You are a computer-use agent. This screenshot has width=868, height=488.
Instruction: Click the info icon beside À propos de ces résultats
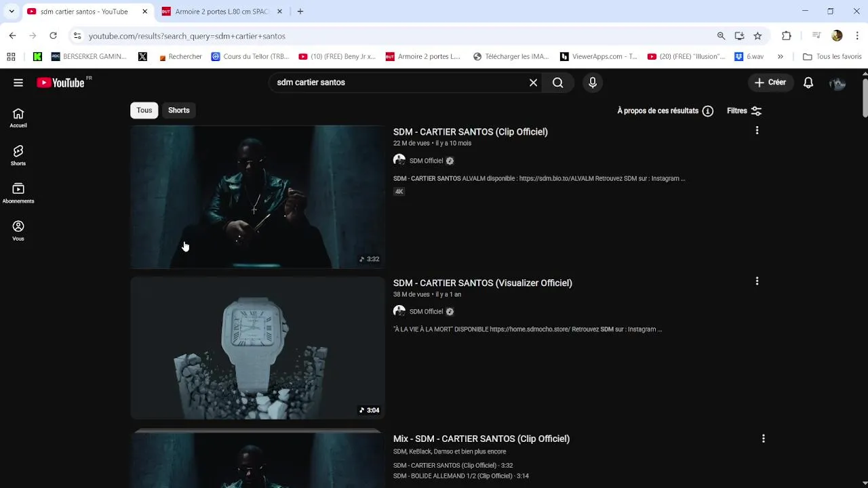708,111
